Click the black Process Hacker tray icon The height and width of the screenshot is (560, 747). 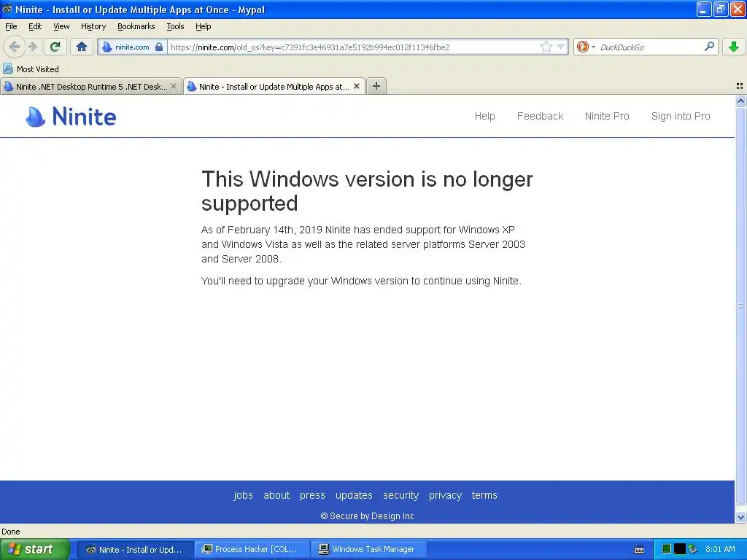coord(680,549)
